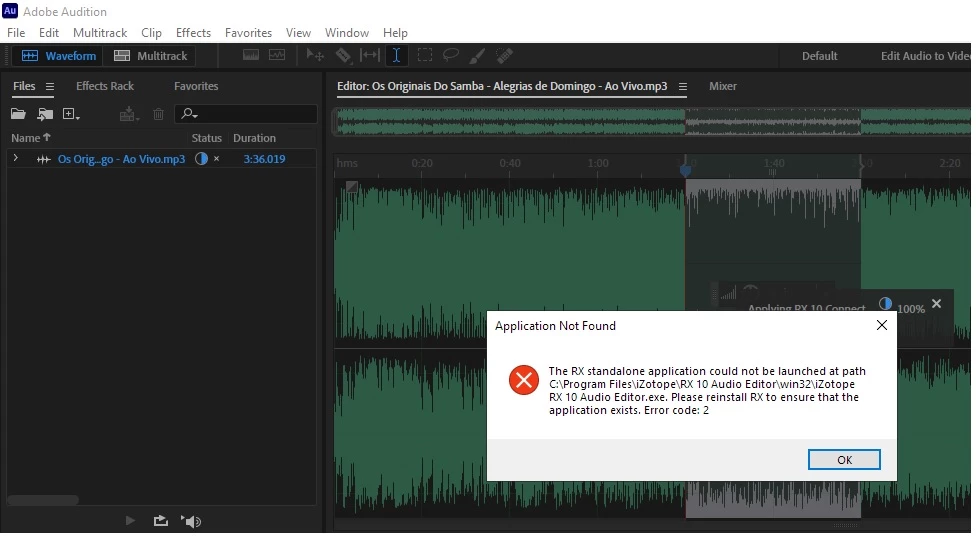Cancel processing with the file row x
This screenshot has width=979, height=545.
coord(217,159)
